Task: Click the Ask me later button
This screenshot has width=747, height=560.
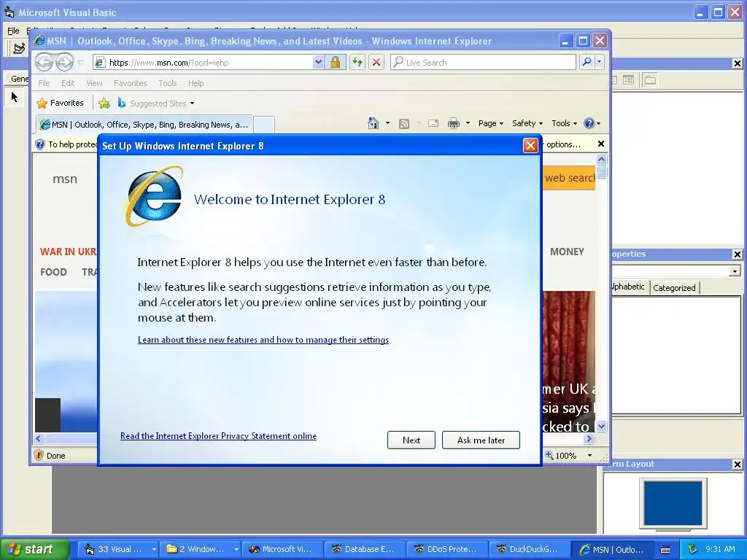Action: (x=481, y=440)
